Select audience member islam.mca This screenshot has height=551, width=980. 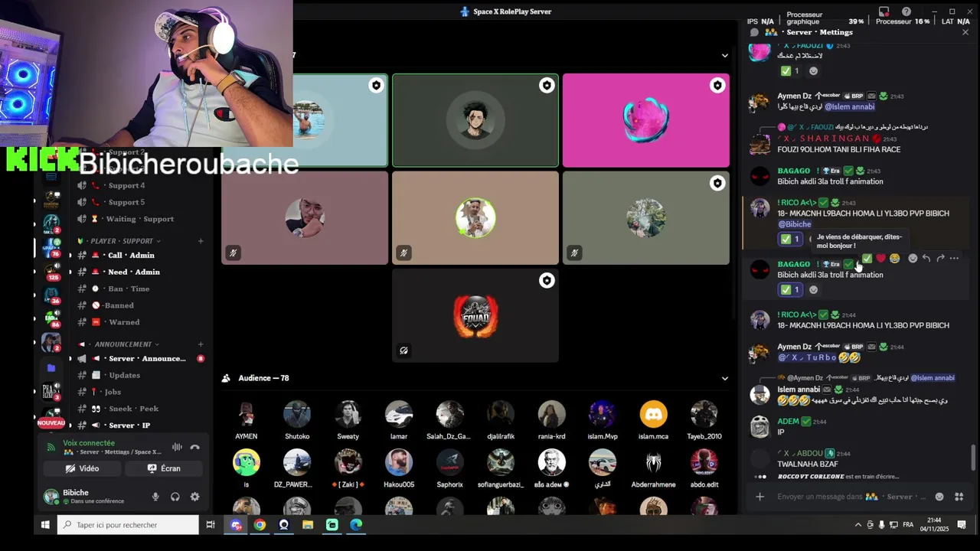tap(653, 421)
